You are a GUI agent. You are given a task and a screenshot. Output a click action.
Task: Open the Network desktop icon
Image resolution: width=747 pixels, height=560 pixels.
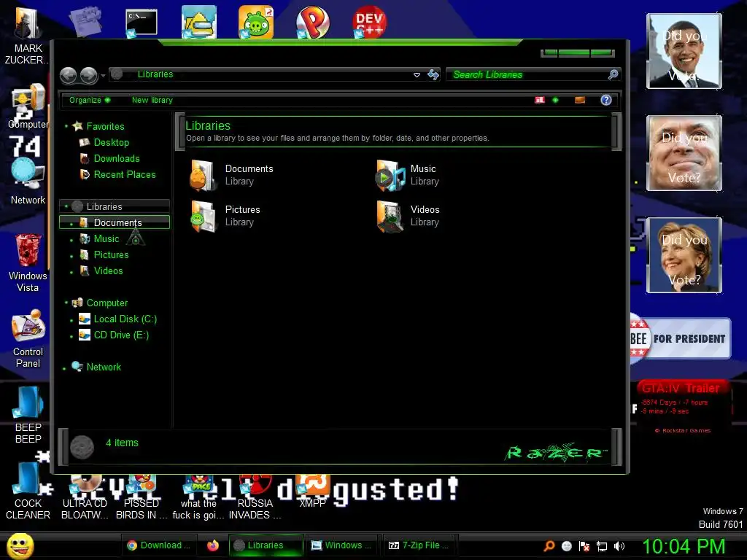tap(28, 182)
